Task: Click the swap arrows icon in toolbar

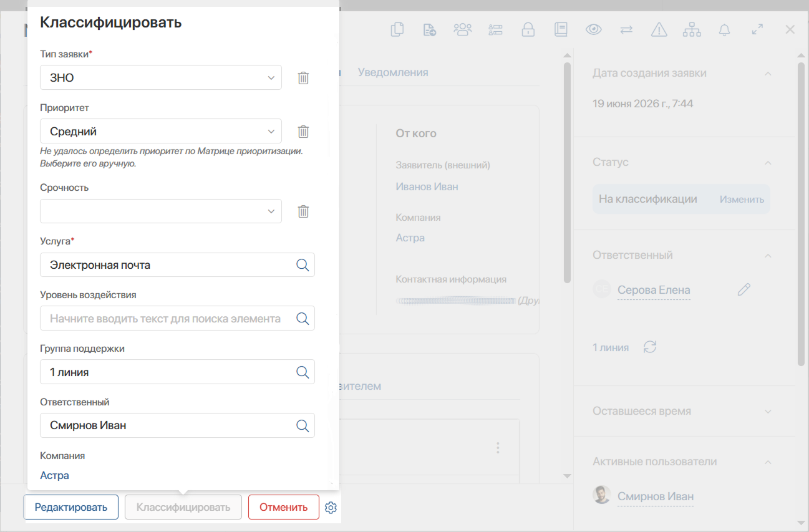Action: [626, 29]
